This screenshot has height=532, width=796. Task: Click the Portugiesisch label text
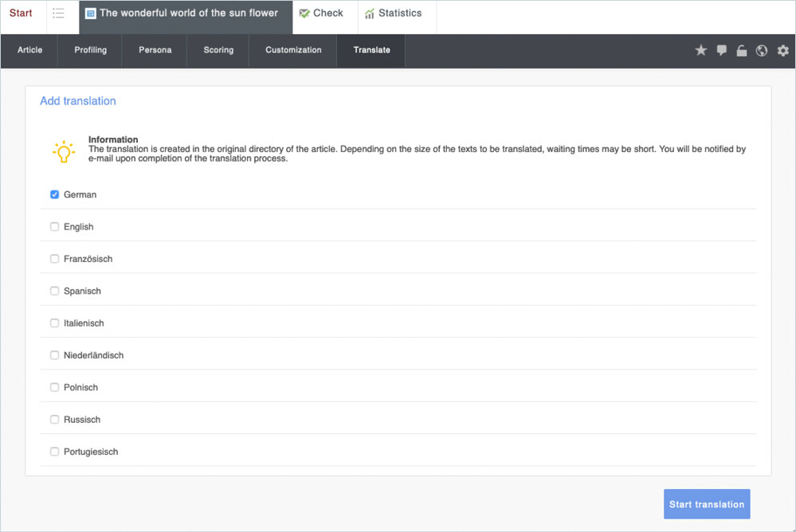pyautogui.click(x=91, y=452)
